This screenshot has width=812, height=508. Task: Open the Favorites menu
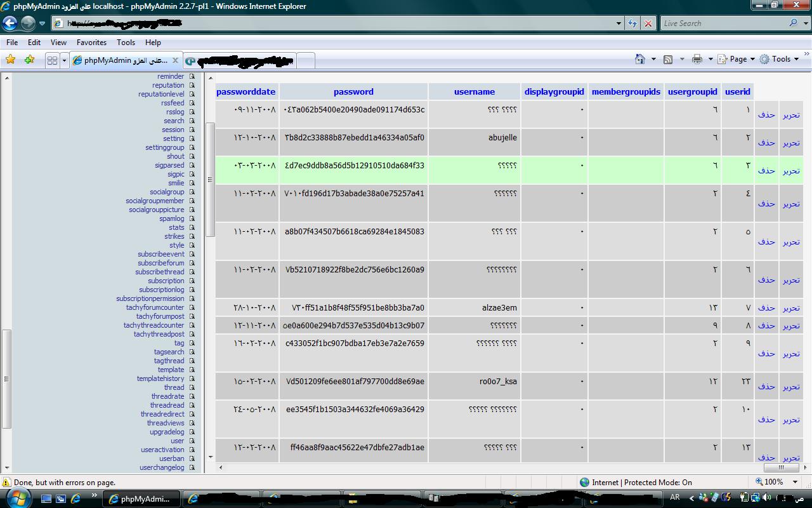(91, 43)
